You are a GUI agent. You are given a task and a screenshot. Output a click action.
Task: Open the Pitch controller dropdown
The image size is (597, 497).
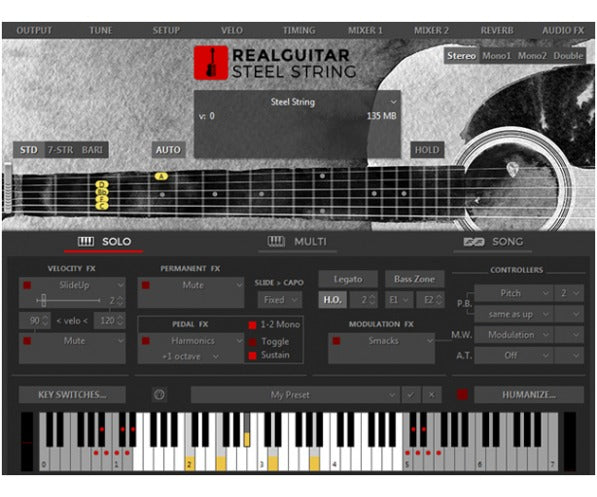tap(514, 293)
